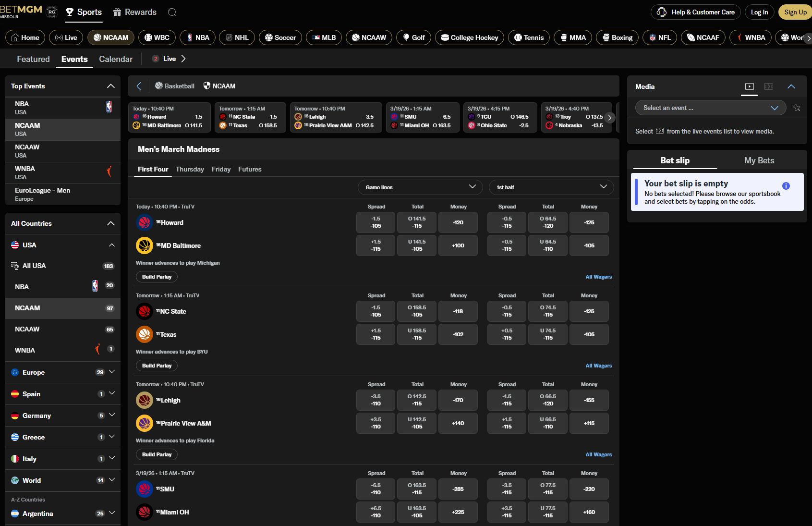Switch to the Thursday games tab
Screen dimensions: 812x526
pyautogui.click(x=190, y=169)
